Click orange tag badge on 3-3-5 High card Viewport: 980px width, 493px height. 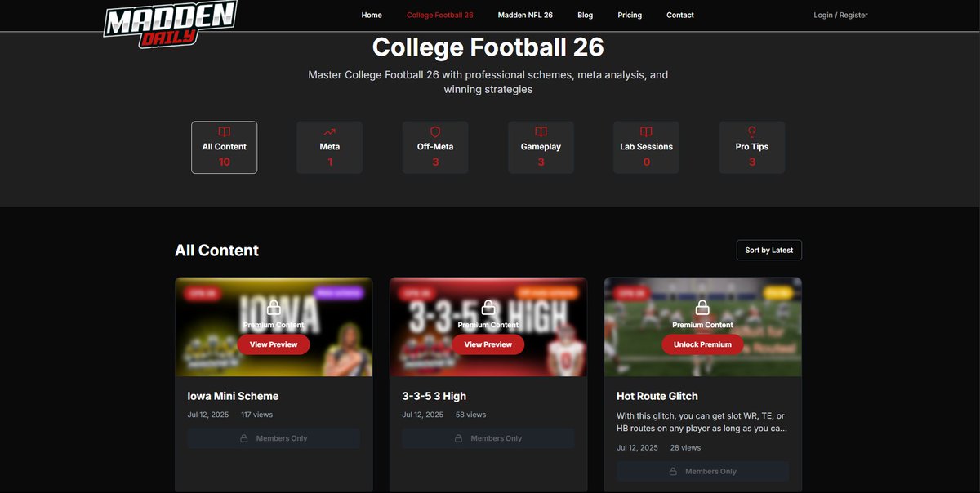tap(546, 293)
